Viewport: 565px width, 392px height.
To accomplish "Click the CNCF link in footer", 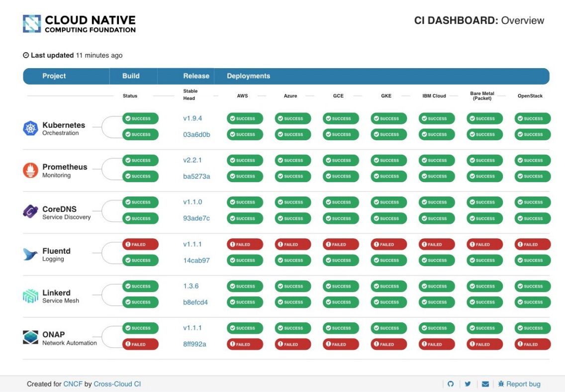I will tap(73, 384).
